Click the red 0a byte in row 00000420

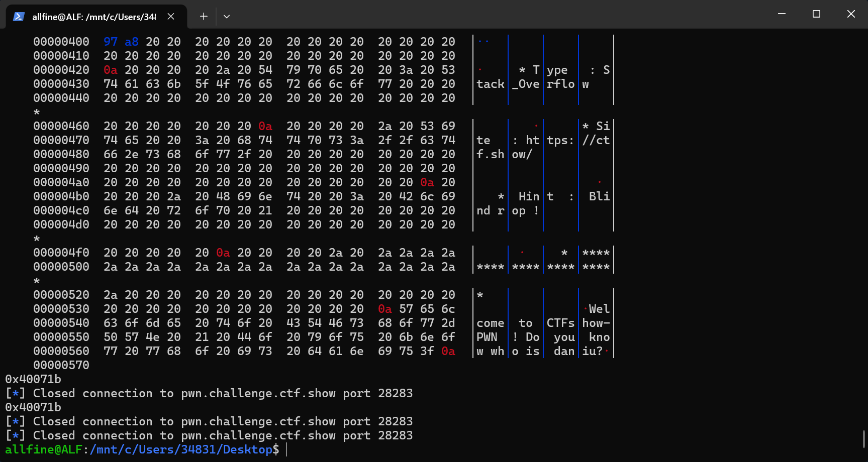[x=111, y=70]
